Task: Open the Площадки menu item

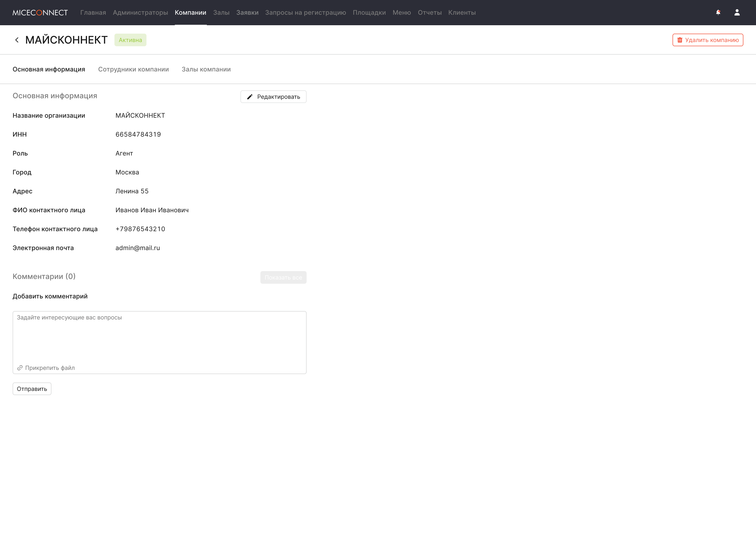Action: (369, 13)
